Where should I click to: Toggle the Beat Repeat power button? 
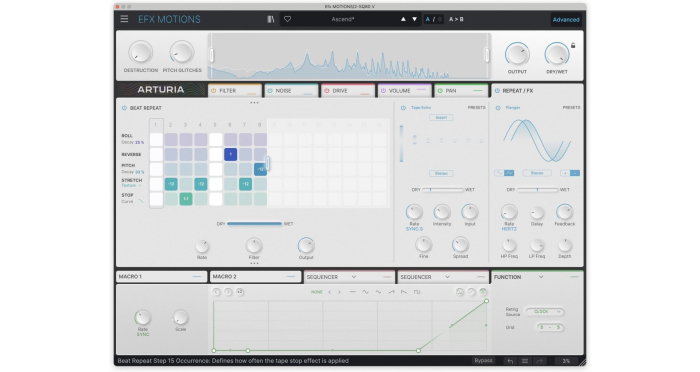pos(124,108)
